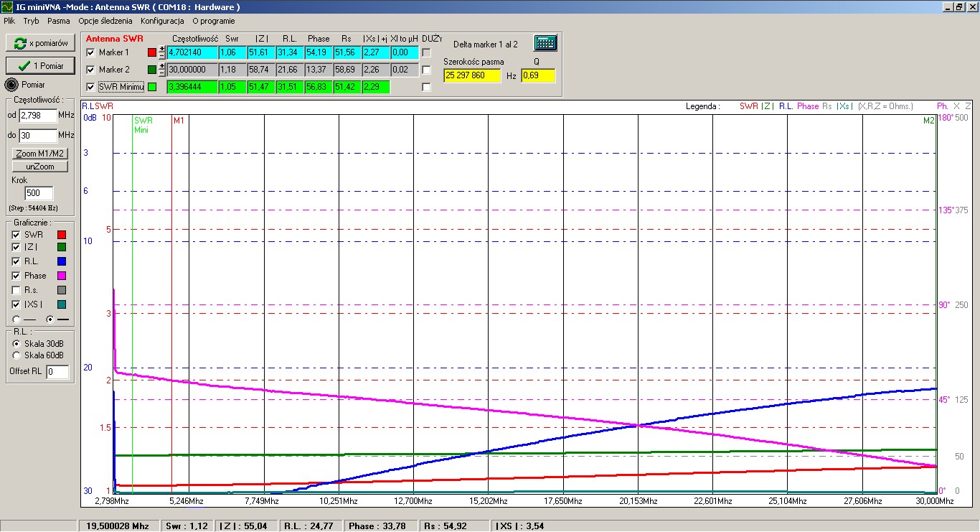This screenshot has height=532, width=980.
Task: Click the Pomiar round indicator icon
Action: pos(11,85)
